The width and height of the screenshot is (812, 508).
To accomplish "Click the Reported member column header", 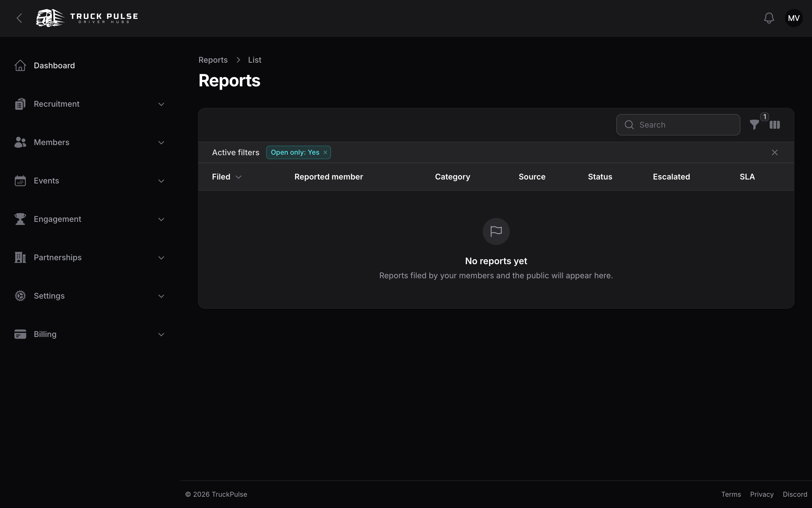I will pos(328,177).
